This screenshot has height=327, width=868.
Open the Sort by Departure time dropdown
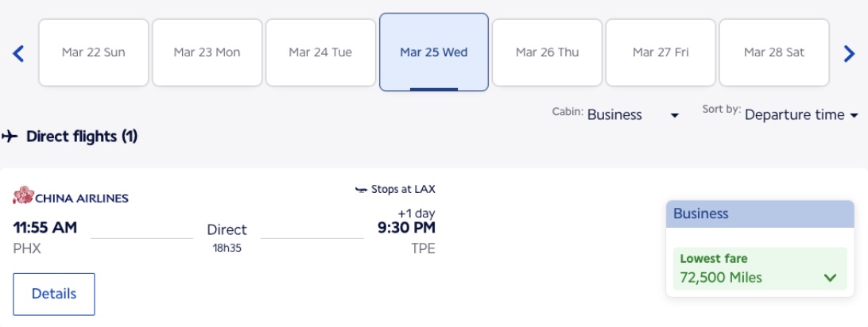802,115
